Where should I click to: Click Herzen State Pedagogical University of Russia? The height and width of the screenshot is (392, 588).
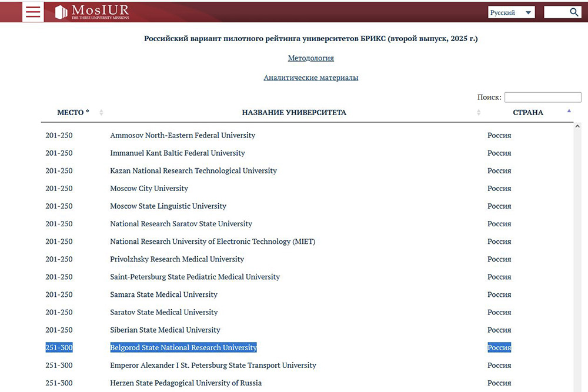pos(186,383)
